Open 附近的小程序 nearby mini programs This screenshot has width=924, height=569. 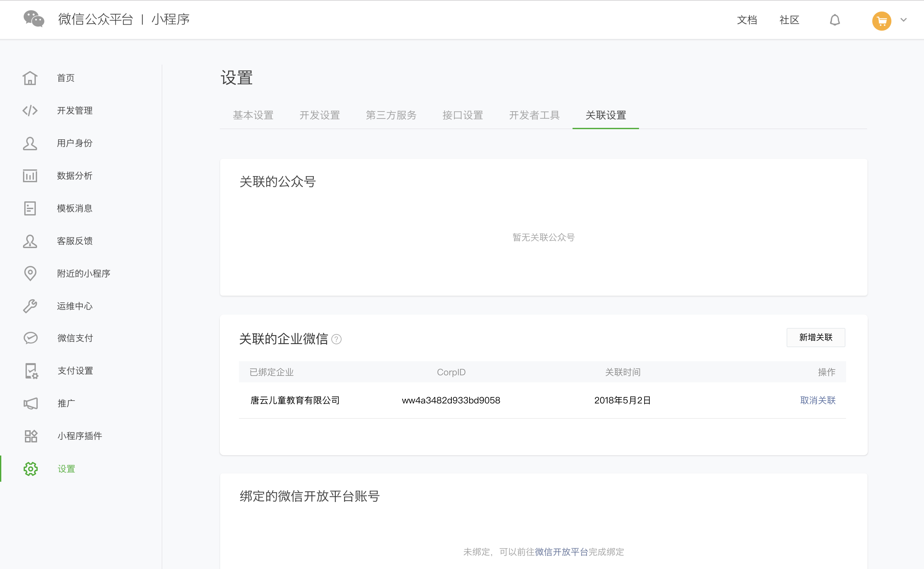click(83, 274)
